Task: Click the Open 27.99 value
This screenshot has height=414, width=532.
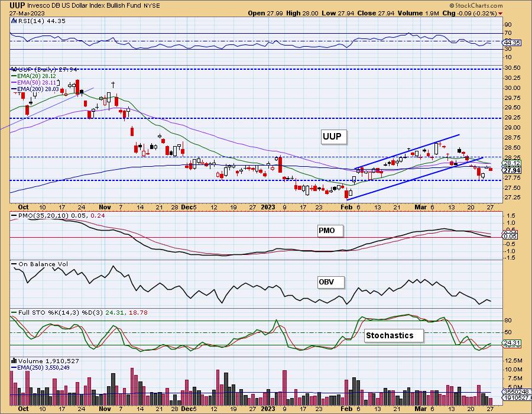Action: click(264, 13)
